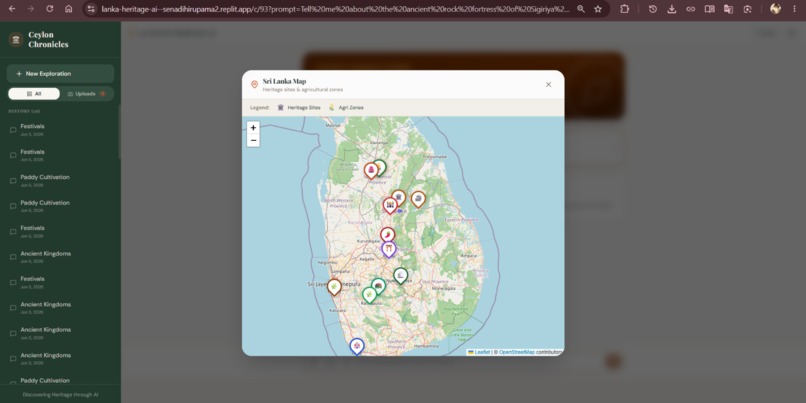Click the Agri Zones legend entry
806x403 pixels.
tap(346, 107)
